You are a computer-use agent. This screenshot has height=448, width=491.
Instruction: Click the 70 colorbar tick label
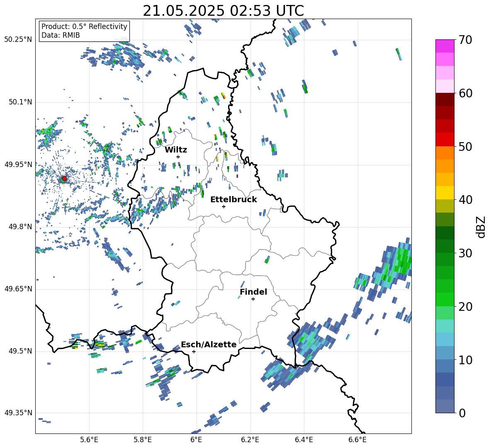466,40
